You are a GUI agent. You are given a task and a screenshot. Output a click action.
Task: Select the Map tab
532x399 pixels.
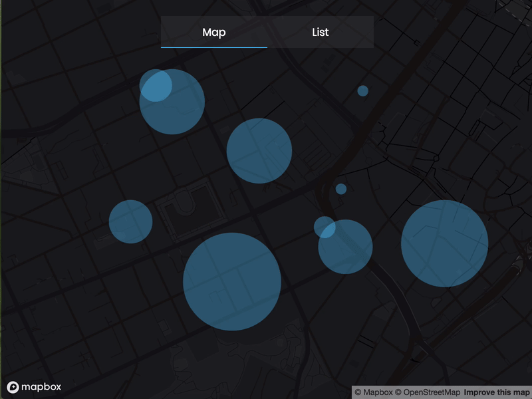pyautogui.click(x=213, y=32)
